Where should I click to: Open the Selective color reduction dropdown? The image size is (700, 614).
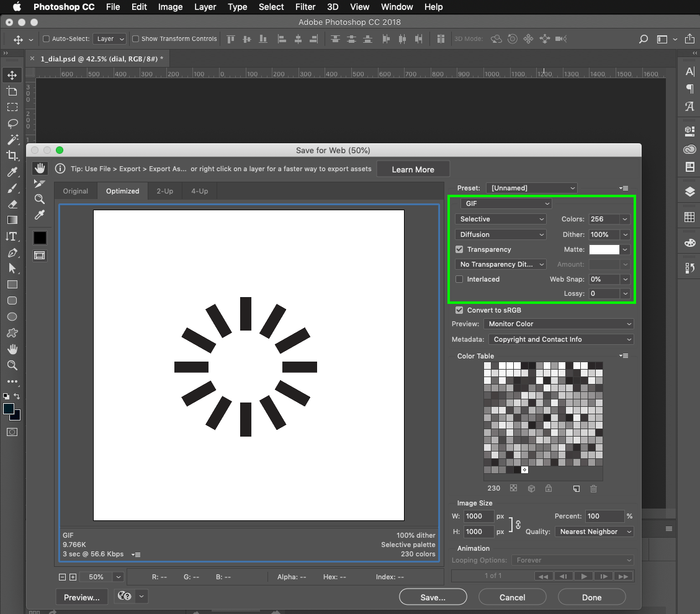point(501,219)
